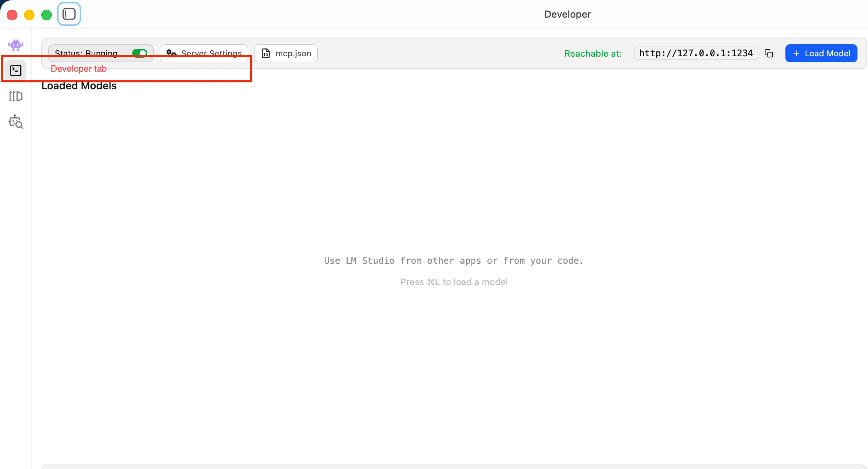The width and height of the screenshot is (868, 469).
Task: Click the http://127.0.0.1:1234 address field
Action: click(696, 53)
